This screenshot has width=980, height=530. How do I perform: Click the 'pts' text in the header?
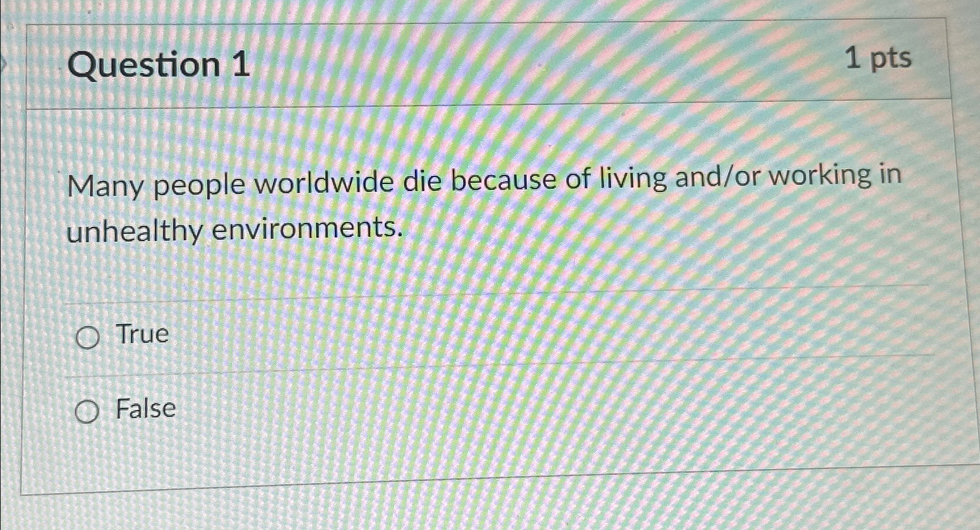(891, 60)
